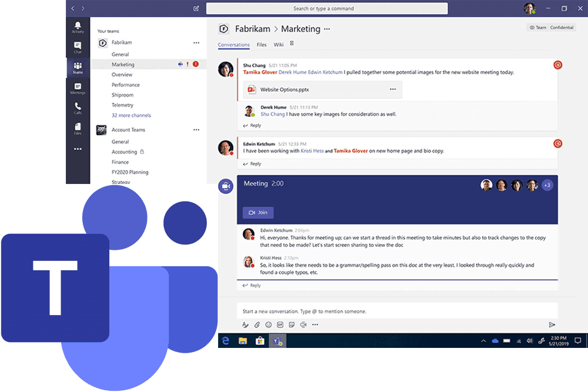The height and width of the screenshot is (392, 588).
Task: Click the Kristi Hess mention link
Action: click(312, 150)
